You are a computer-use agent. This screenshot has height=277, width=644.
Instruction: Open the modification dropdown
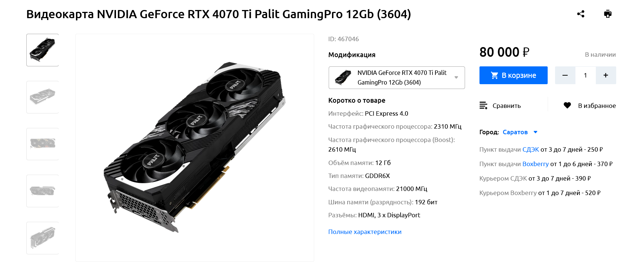(396, 78)
